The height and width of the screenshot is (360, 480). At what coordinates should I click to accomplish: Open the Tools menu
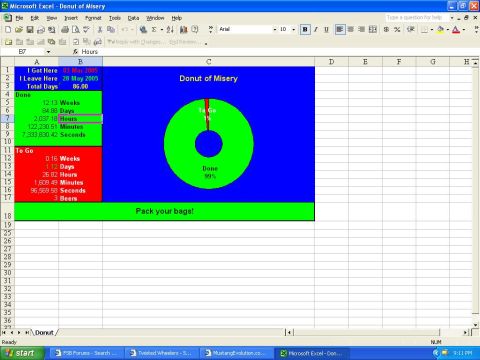click(x=115, y=18)
